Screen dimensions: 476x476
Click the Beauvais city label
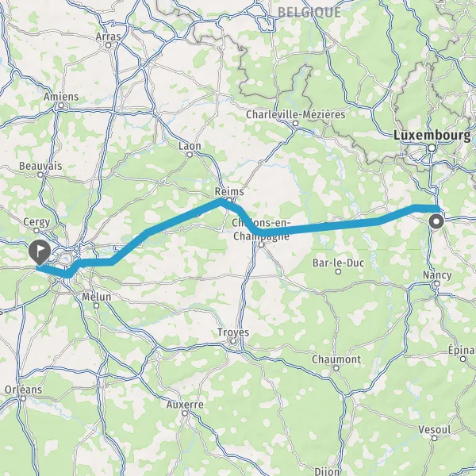[x=40, y=166]
